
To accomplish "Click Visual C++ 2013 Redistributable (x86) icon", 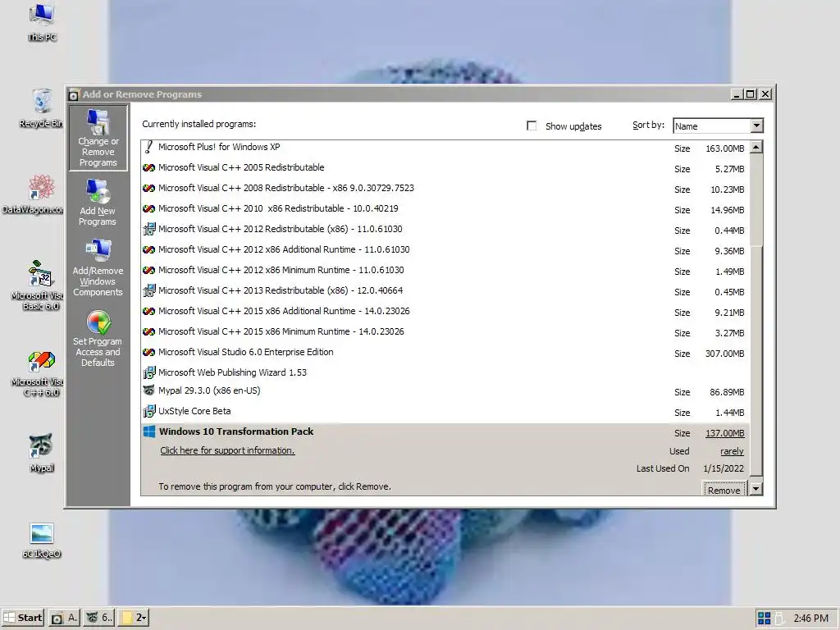I will click(149, 291).
